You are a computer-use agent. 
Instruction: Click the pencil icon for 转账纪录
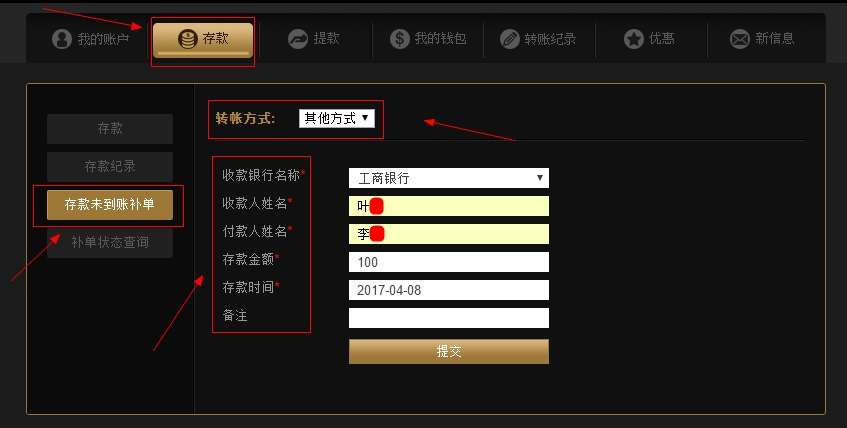[509, 39]
